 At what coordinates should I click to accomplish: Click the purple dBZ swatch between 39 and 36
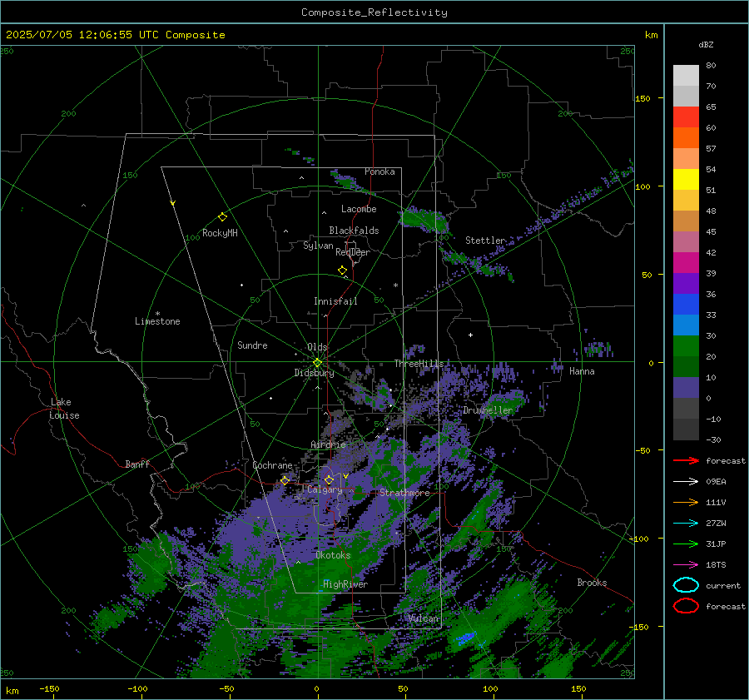coord(686,284)
